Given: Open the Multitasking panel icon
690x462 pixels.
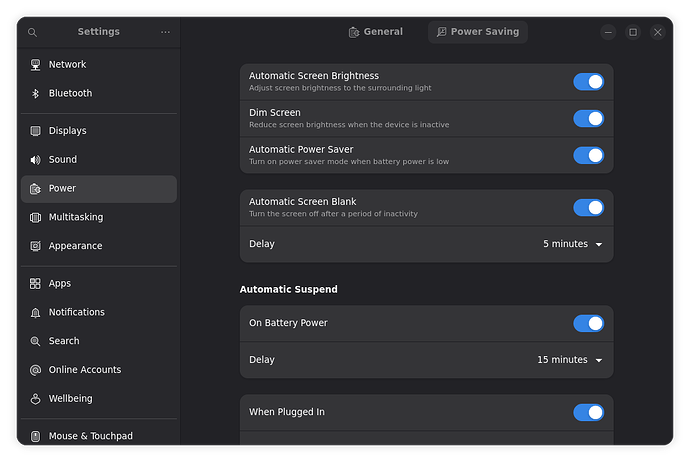Looking at the screenshot, I should [35, 217].
